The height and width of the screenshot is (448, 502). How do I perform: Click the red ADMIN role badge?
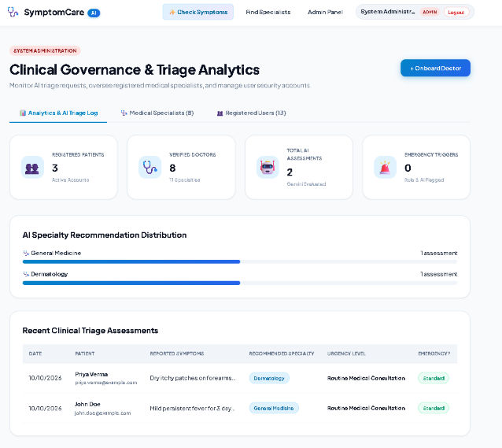430,12
